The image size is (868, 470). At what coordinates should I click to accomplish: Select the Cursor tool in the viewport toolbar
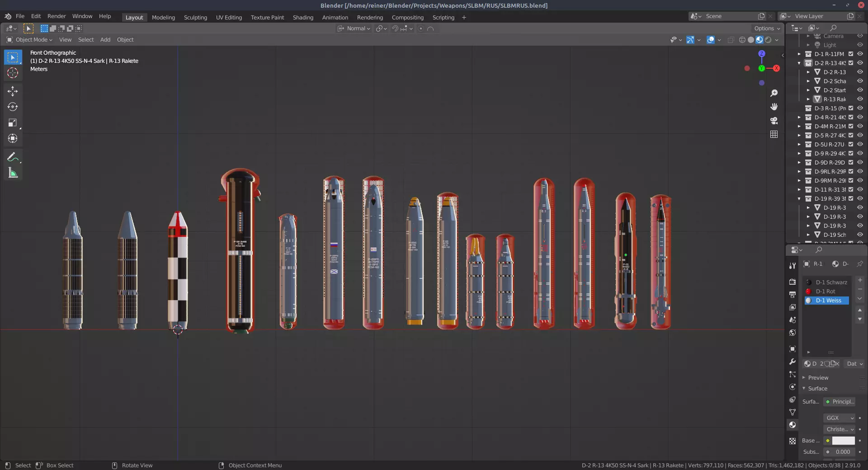pos(13,73)
